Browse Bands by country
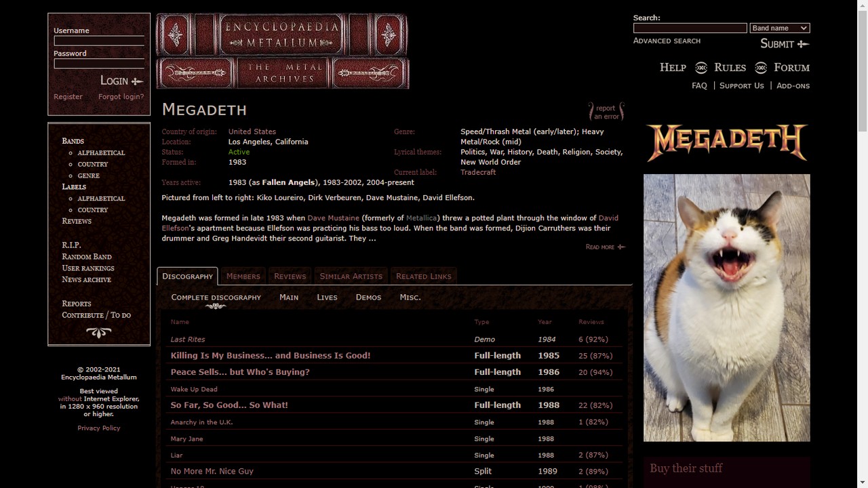This screenshot has height=488, width=868. coord(93,165)
